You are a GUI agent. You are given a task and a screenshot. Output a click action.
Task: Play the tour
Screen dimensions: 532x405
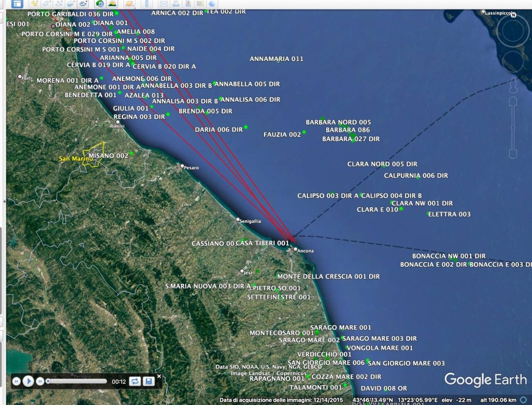point(28,381)
